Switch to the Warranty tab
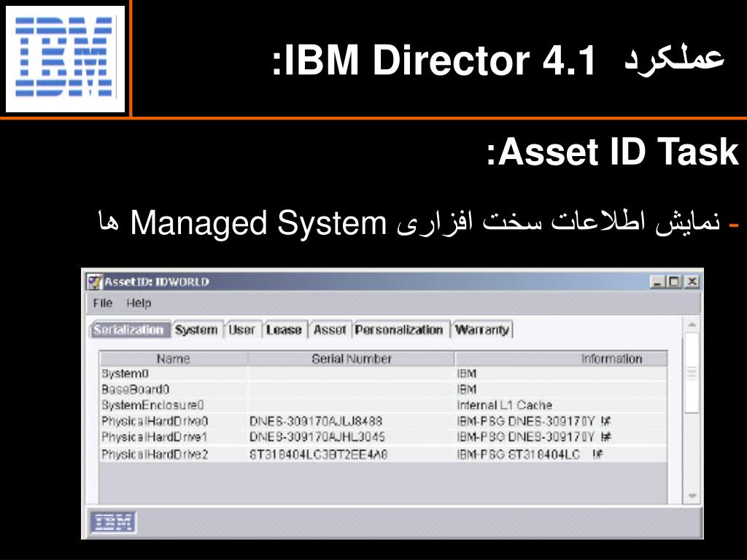The image size is (747, 560). [482, 330]
